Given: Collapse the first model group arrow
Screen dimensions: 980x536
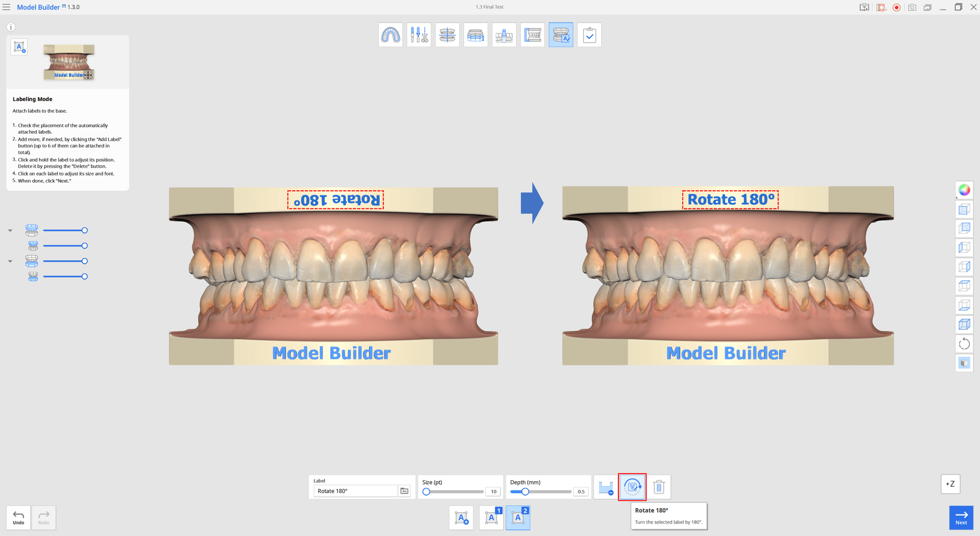Looking at the screenshot, I should click(10, 230).
